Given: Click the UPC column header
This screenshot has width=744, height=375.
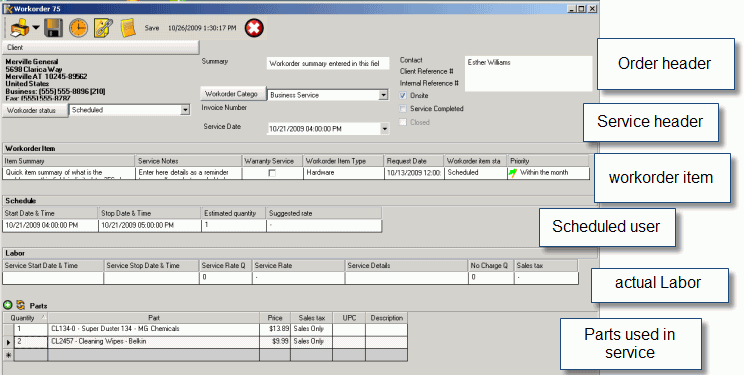Looking at the screenshot, I should (349, 318).
